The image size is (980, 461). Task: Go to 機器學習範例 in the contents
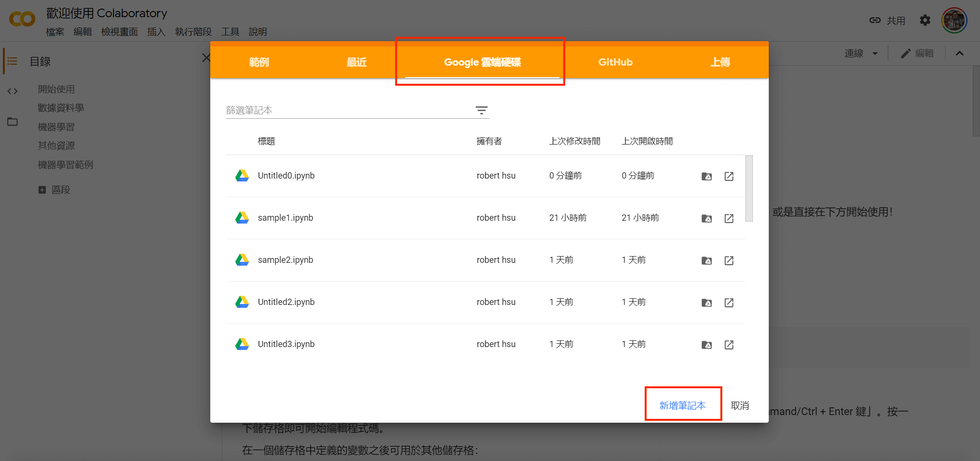66,165
